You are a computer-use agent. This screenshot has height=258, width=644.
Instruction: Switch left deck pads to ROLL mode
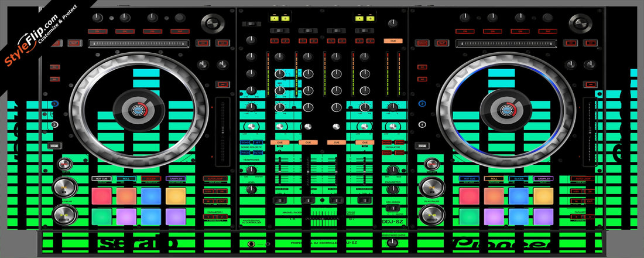tap(126, 179)
